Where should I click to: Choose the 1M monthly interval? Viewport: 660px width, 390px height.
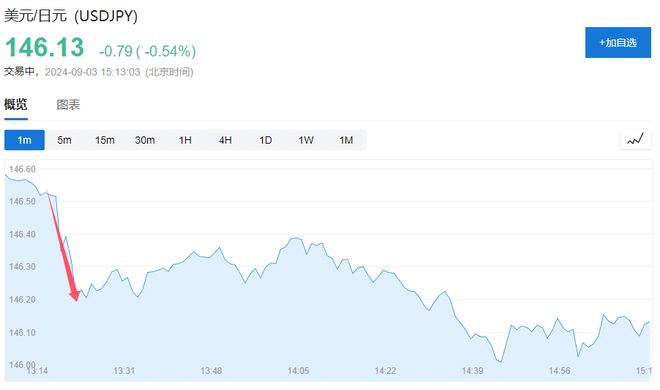click(346, 140)
